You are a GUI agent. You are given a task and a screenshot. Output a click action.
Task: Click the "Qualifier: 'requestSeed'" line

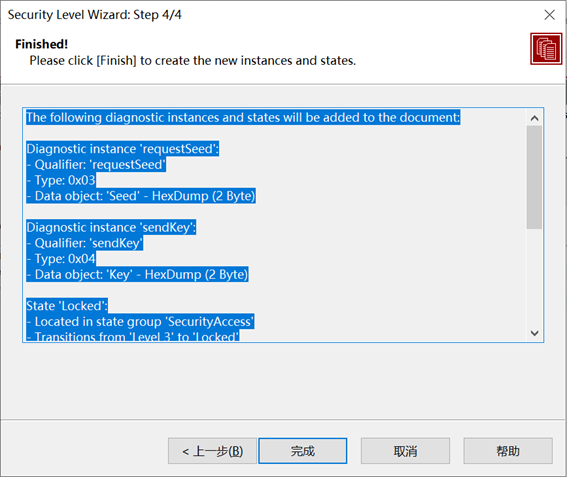tap(96, 165)
